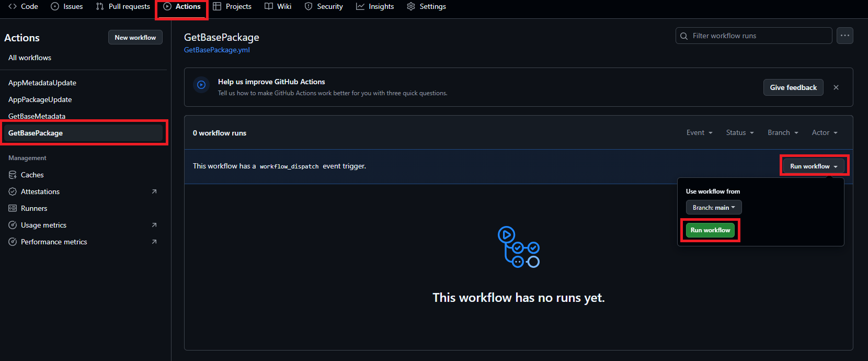Open the Pull requests tab
This screenshot has height=361, width=868.
click(123, 6)
